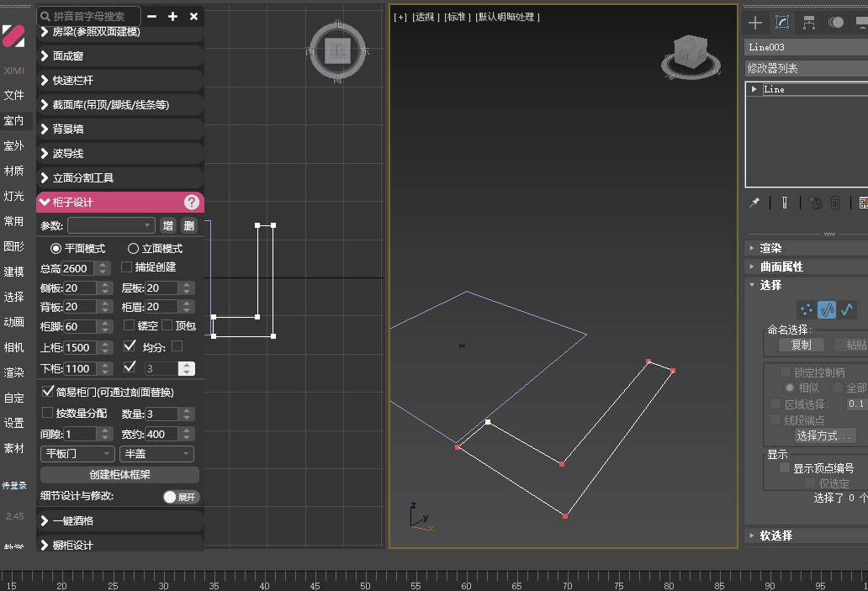Uncheck the checkbox next to 上柜 1500
868x591 pixels.
click(130, 346)
